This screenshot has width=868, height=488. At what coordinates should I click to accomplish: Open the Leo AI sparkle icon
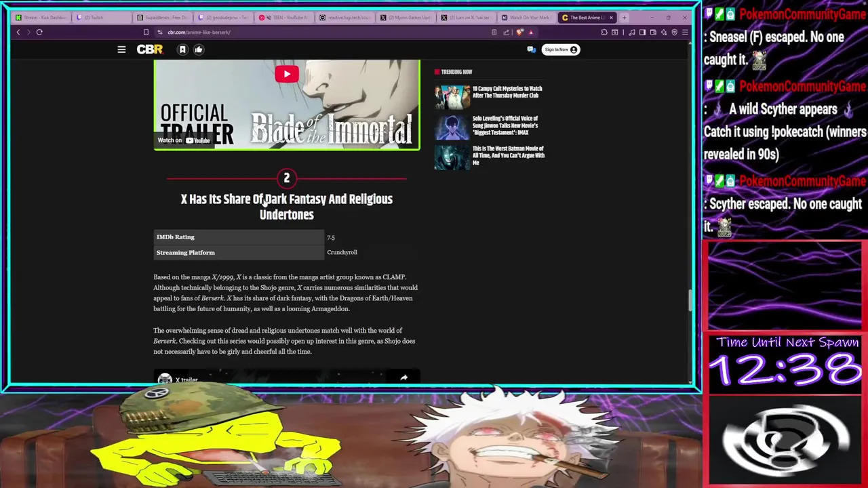point(664,32)
